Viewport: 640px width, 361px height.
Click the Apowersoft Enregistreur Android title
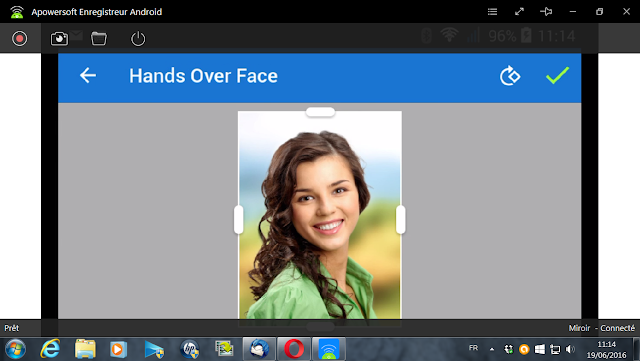click(x=97, y=12)
